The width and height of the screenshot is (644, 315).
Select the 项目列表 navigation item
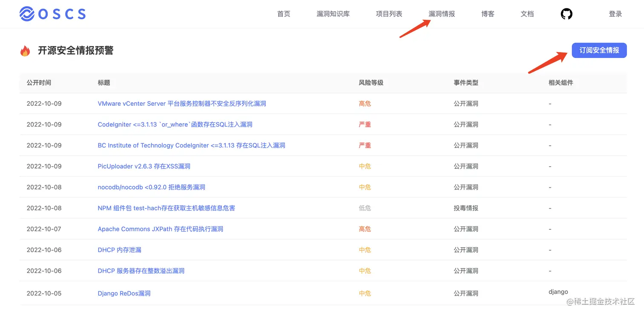tap(388, 14)
